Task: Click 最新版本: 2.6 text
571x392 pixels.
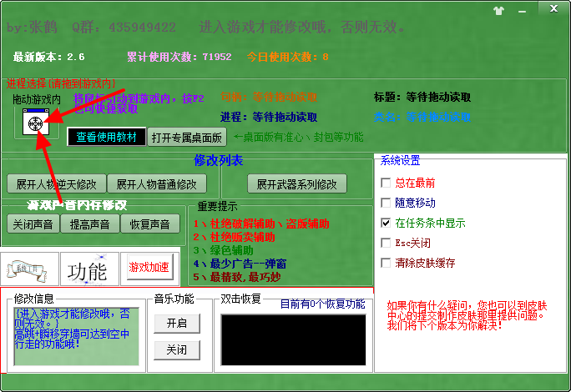Action: pyautogui.click(x=48, y=57)
